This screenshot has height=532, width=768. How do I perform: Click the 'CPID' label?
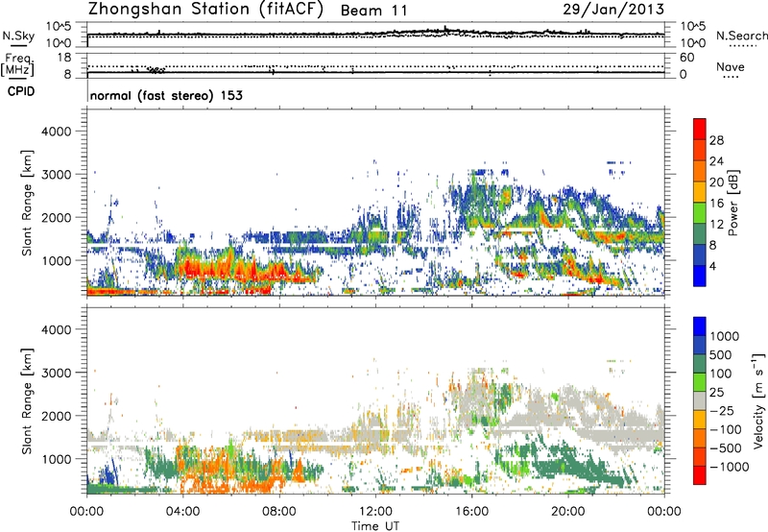click(21, 91)
